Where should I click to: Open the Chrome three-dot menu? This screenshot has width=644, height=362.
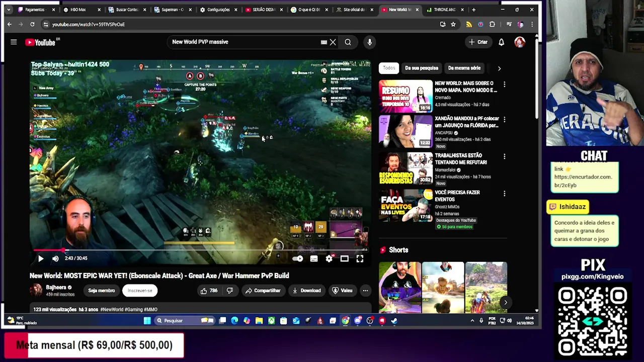(532, 24)
